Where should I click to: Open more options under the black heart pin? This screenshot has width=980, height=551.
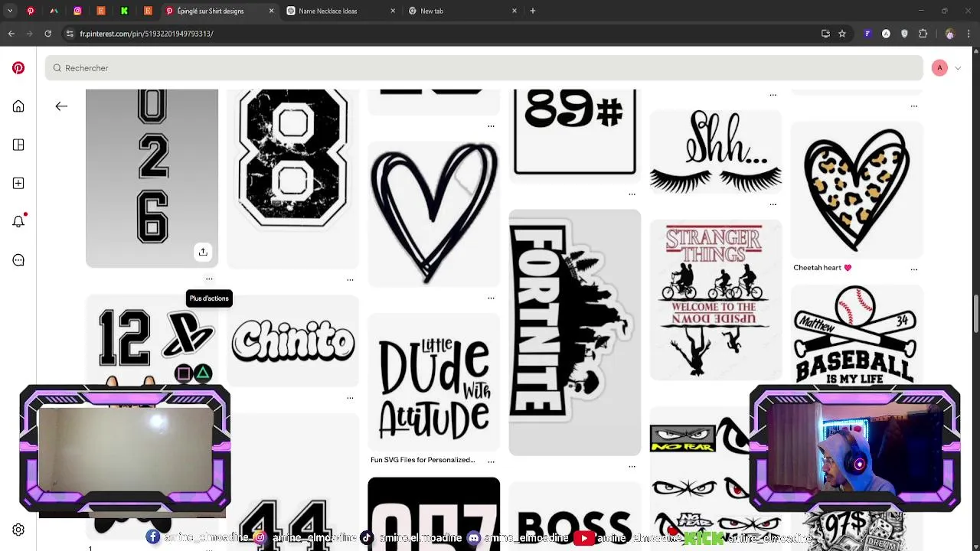click(x=491, y=298)
